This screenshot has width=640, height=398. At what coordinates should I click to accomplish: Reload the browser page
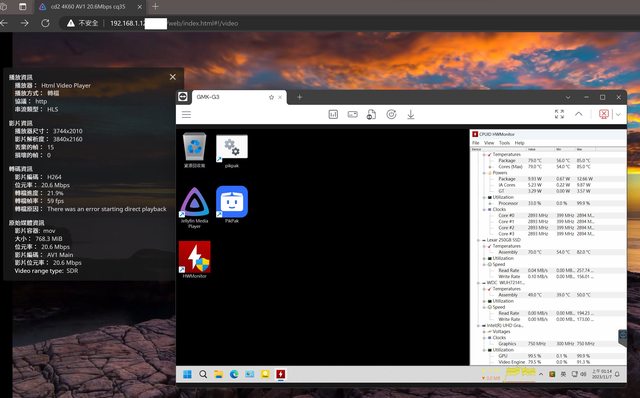45,23
